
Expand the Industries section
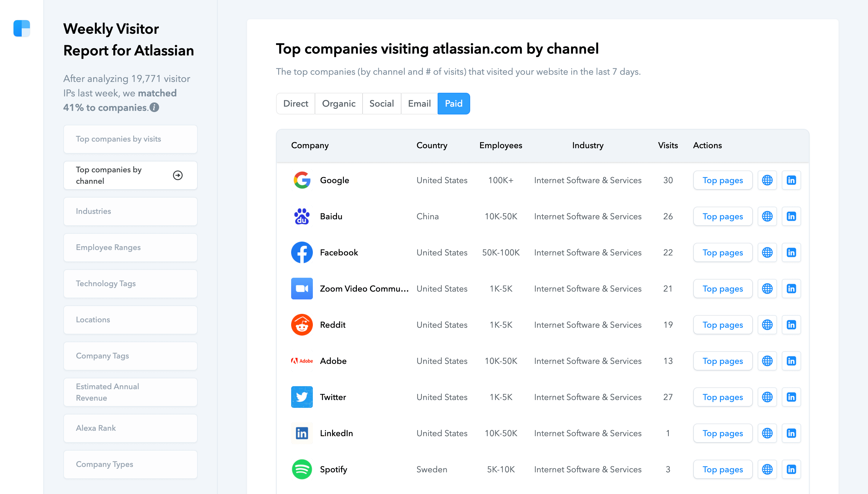[x=131, y=211]
